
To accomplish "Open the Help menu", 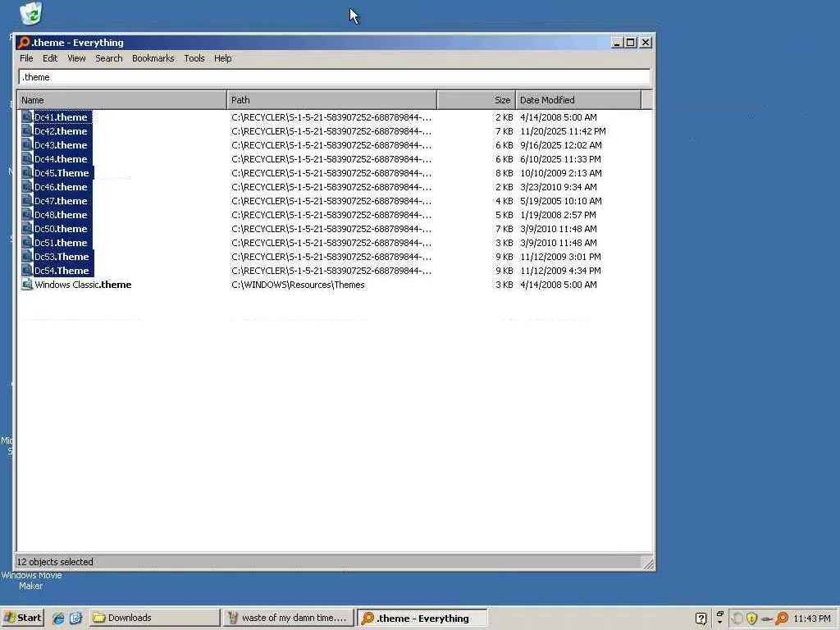I will [x=223, y=58].
